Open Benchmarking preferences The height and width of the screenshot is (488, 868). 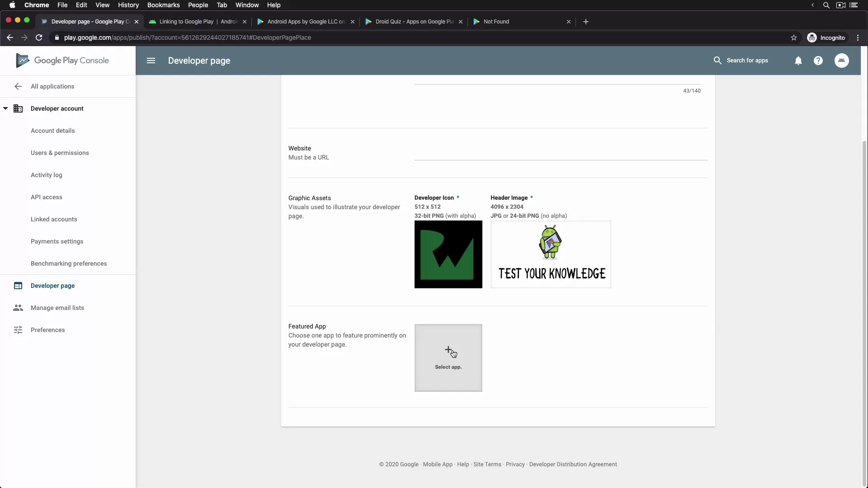coord(69,263)
